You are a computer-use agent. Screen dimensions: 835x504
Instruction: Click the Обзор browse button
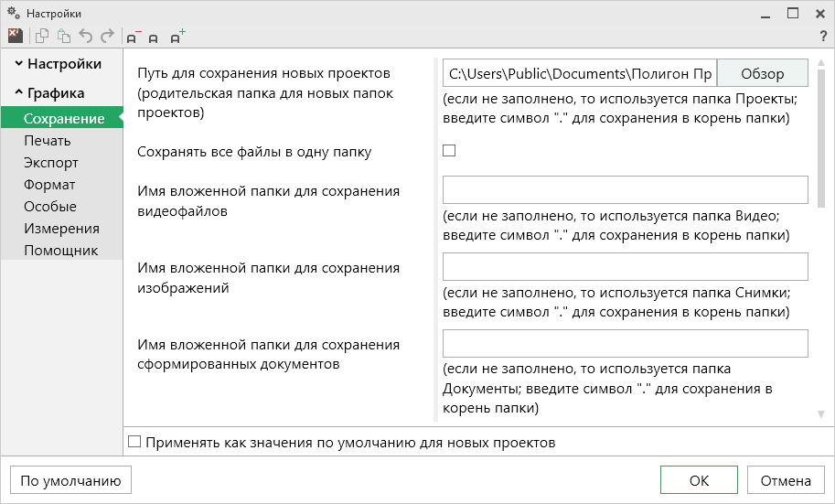(x=762, y=73)
